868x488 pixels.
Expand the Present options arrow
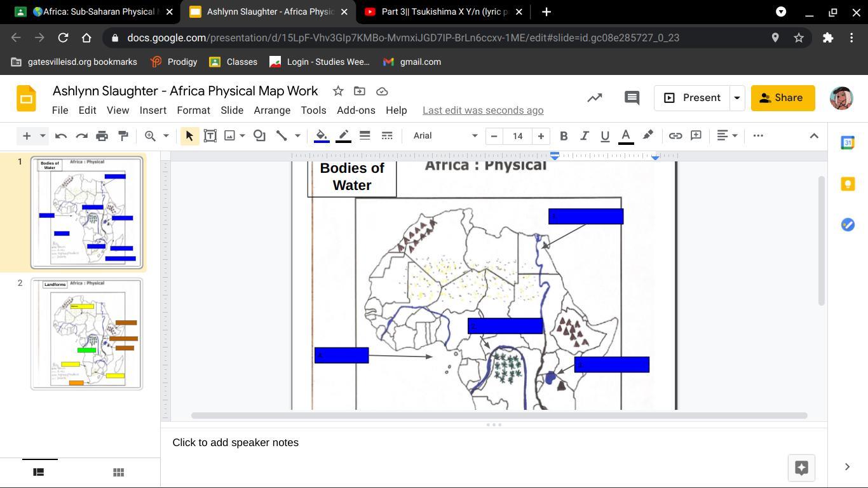pyautogui.click(x=737, y=98)
